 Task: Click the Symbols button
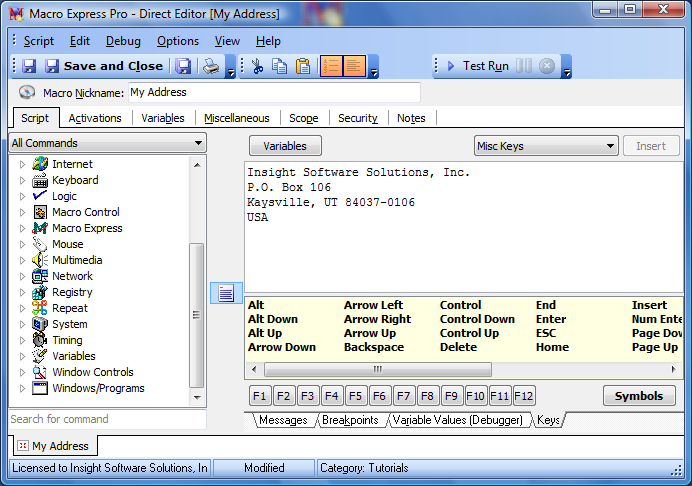point(639,396)
